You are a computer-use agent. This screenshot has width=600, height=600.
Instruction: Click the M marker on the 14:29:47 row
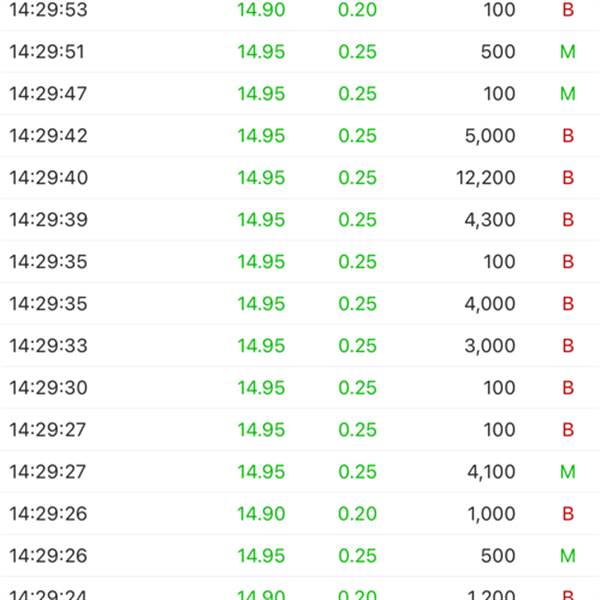tap(568, 94)
